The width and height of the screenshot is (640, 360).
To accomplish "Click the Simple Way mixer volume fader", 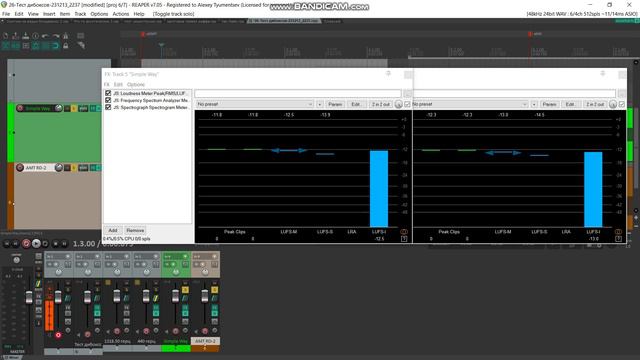I will pos(176,296).
